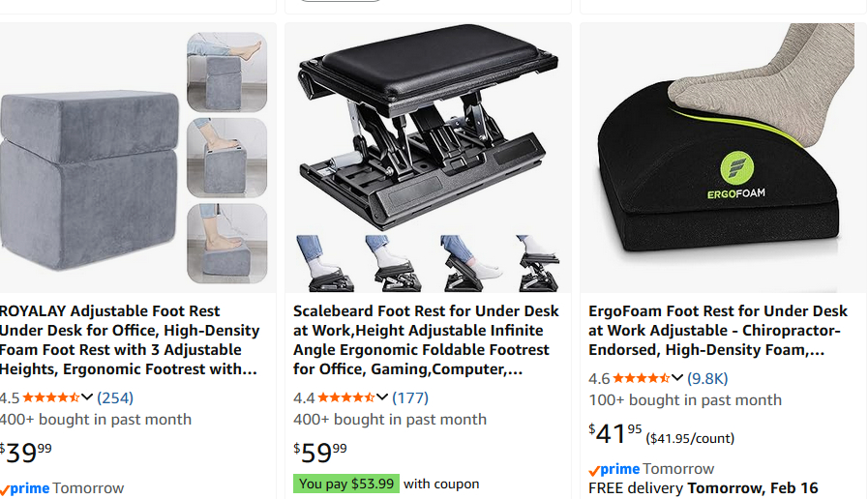This screenshot has height=499, width=868.
Task: Click the Prime logo under ROYALAY price
Action: tap(25, 488)
